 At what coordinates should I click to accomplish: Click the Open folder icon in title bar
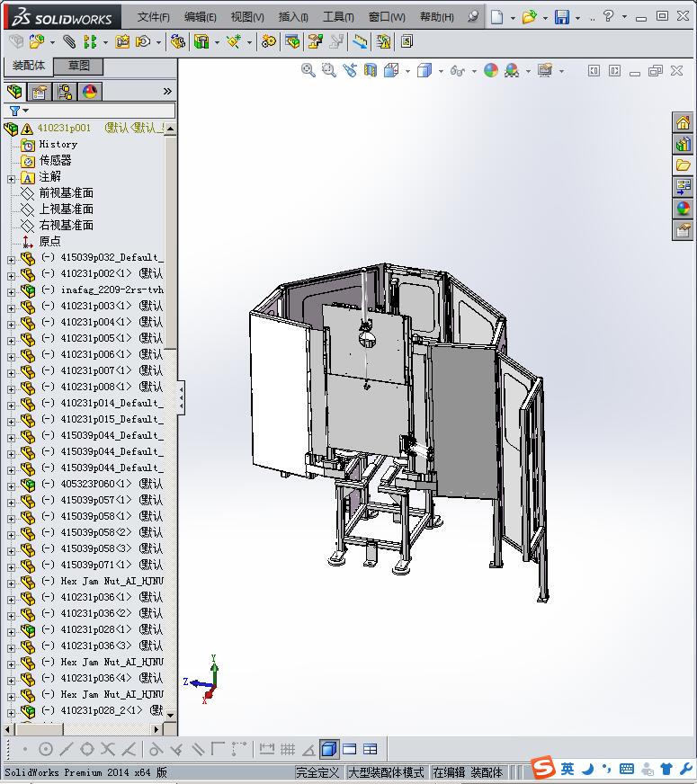pyautogui.click(x=529, y=17)
